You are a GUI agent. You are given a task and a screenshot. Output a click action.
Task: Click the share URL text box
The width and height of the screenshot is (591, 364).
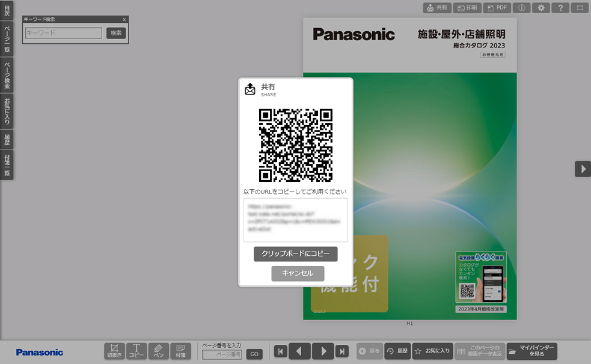click(x=296, y=220)
